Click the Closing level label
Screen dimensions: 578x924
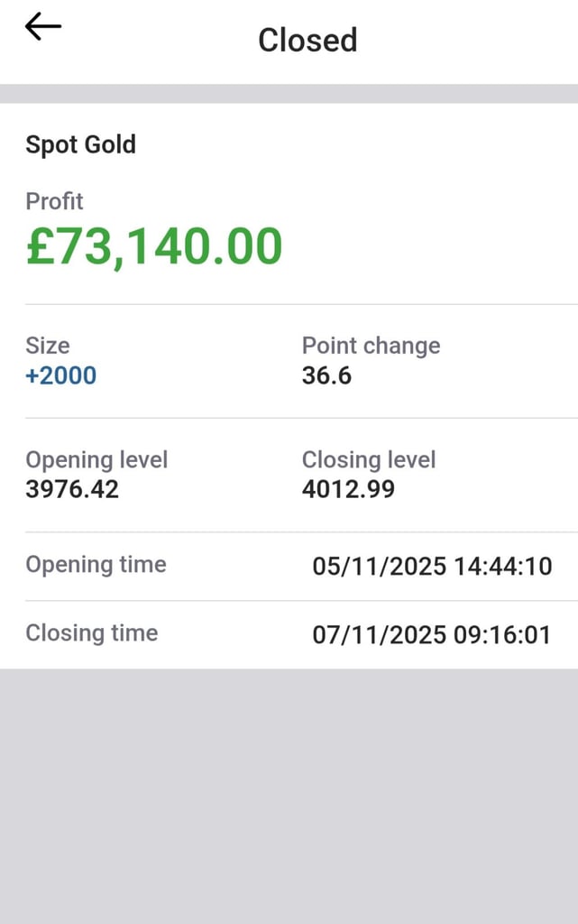pos(369,460)
